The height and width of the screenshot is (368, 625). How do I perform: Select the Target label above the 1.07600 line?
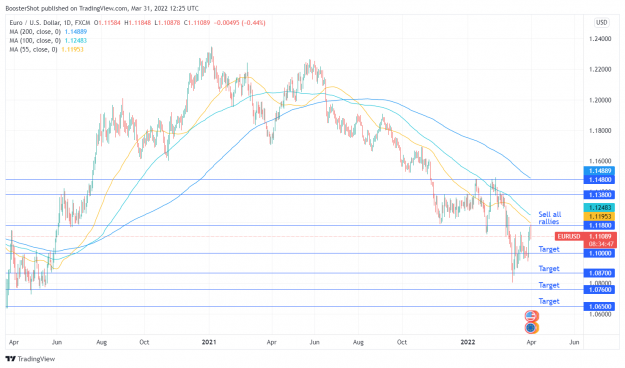[x=549, y=285]
